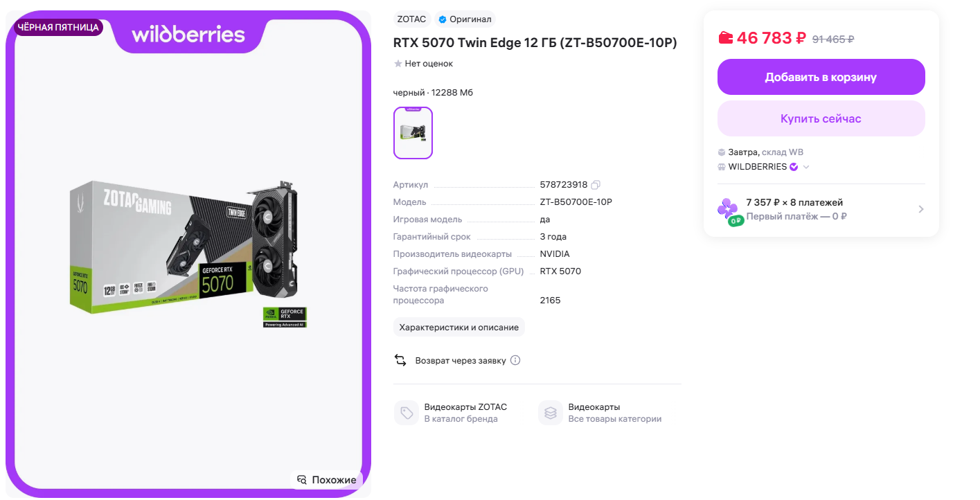
Task: Click the purple verified checkmark beside WILDBERRIES seller
Action: pos(794,167)
